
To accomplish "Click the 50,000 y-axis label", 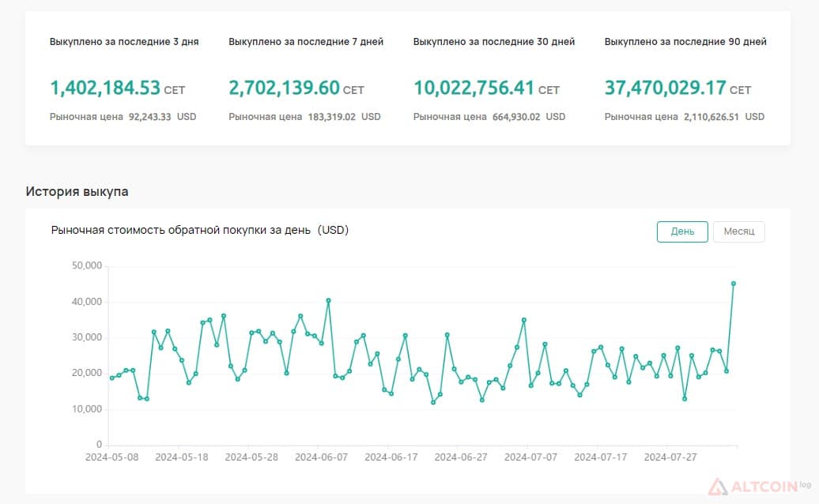I will click(87, 265).
